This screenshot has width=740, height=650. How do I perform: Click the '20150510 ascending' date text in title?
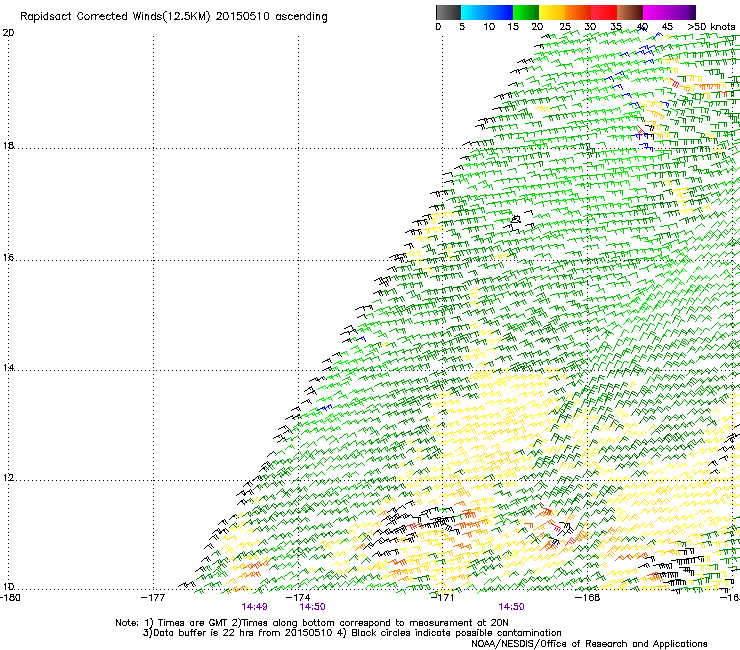pyautogui.click(x=271, y=17)
